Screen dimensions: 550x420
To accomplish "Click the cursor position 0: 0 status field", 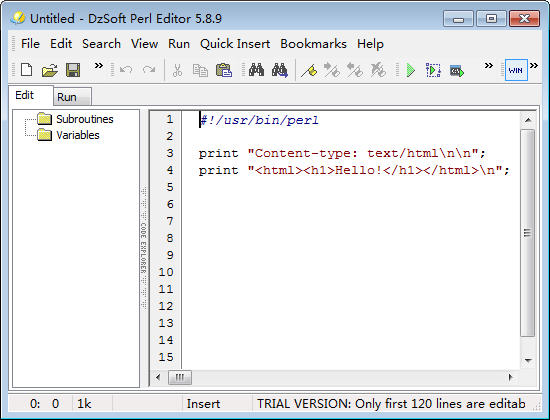I will coord(45,404).
